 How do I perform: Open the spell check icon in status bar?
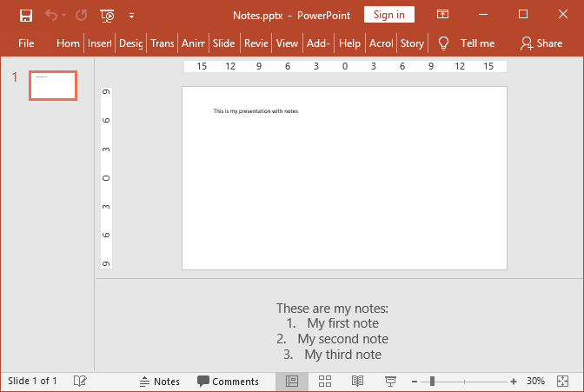coord(80,382)
